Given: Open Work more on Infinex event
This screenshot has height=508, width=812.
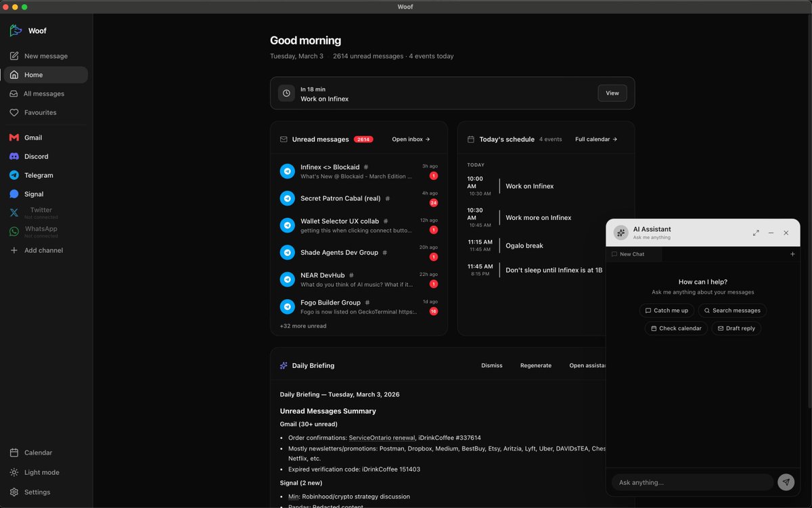Looking at the screenshot, I should click(546, 218).
